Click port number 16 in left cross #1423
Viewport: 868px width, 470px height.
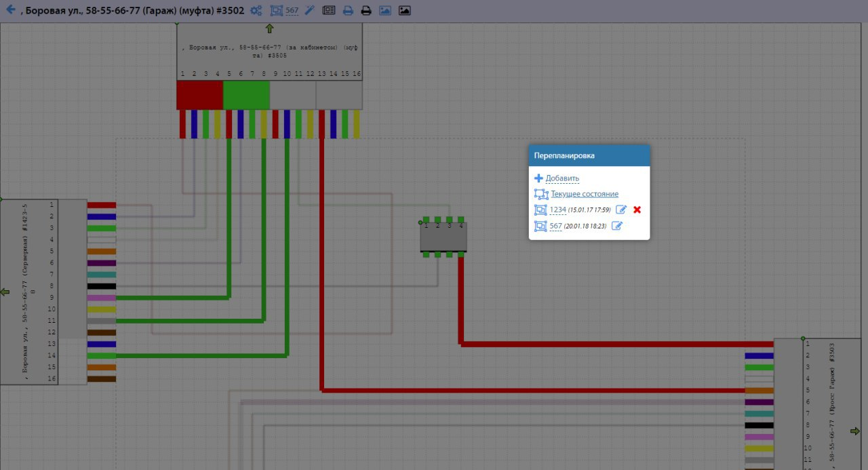coord(51,379)
